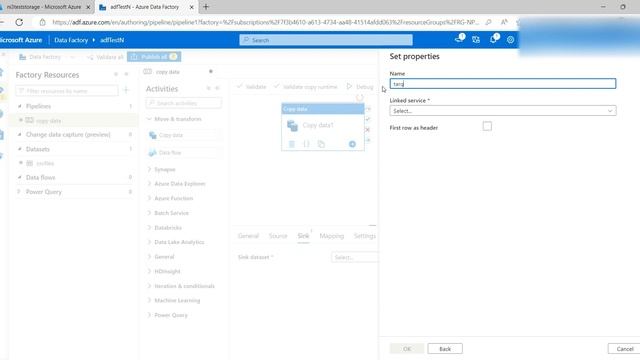Open the Source activity tab
Image resolution: width=640 pixels, height=360 pixels.
[278, 236]
